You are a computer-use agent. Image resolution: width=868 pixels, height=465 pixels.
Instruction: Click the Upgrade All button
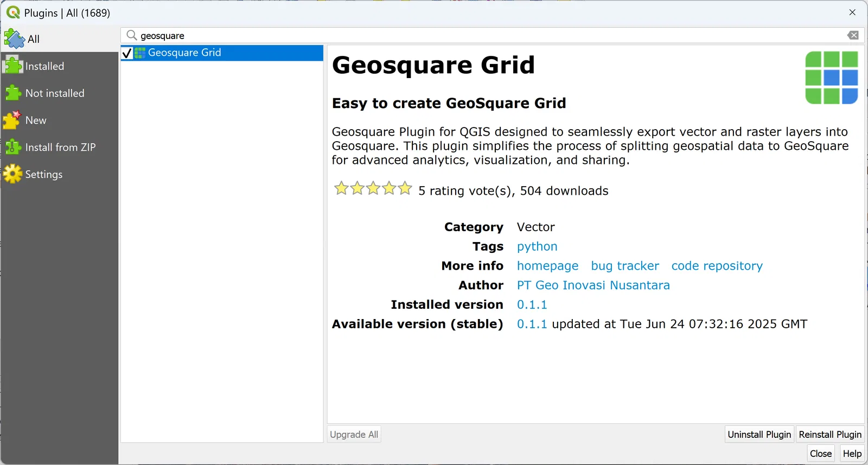pyautogui.click(x=354, y=435)
